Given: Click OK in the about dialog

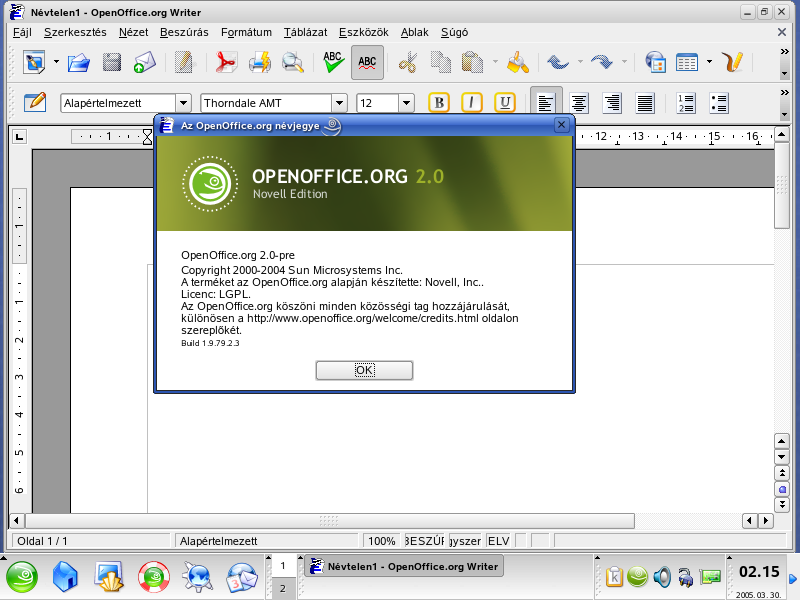Looking at the screenshot, I should click(364, 370).
